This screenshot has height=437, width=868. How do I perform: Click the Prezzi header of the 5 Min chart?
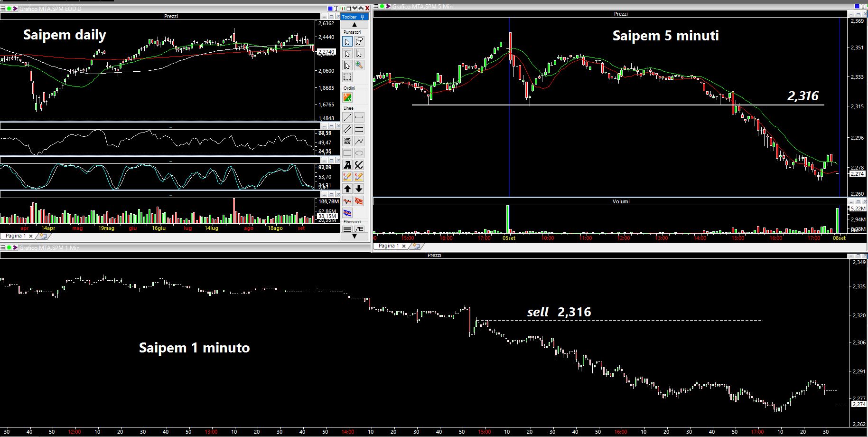click(621, 14)
